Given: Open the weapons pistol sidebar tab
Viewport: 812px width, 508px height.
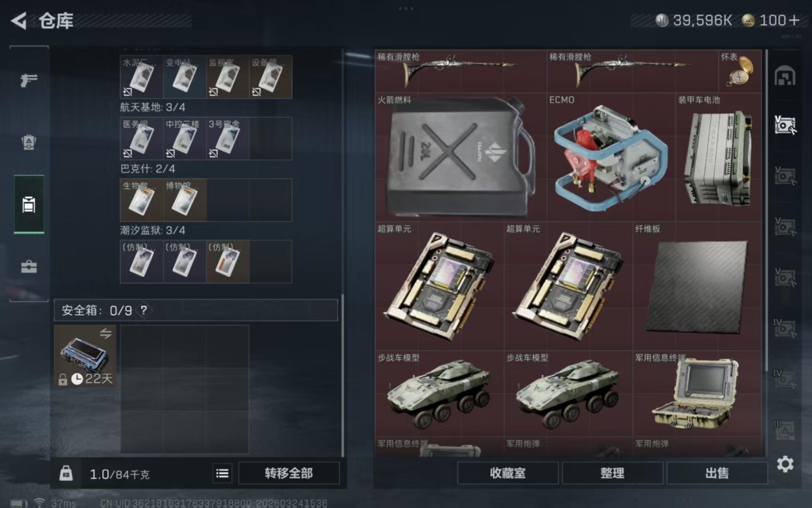Looking at the screenshot, I should pos(29,80).
